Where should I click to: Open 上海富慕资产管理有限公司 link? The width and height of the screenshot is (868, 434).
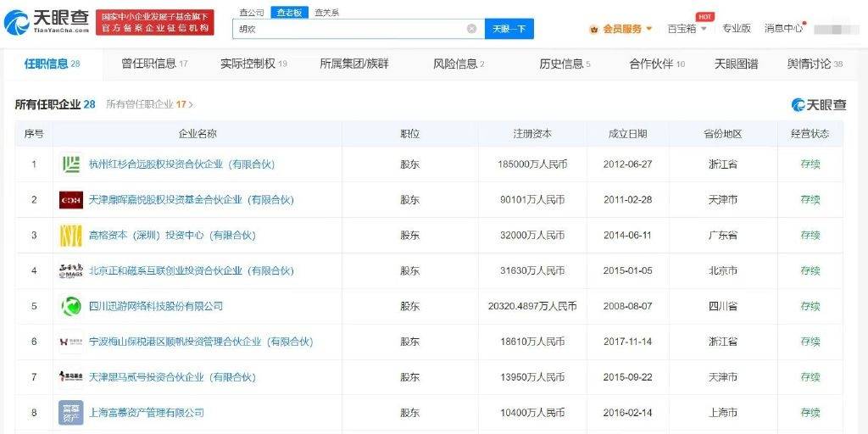[146, 413]
